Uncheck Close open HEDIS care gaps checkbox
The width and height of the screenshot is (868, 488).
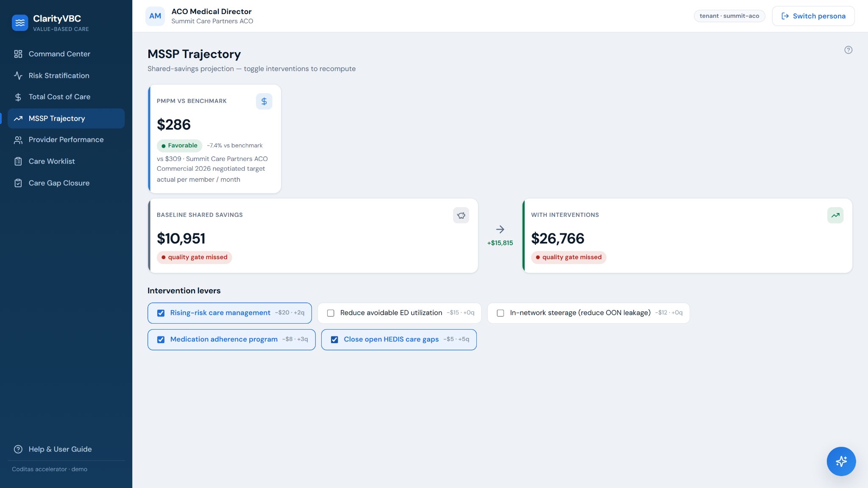[334, 340]
